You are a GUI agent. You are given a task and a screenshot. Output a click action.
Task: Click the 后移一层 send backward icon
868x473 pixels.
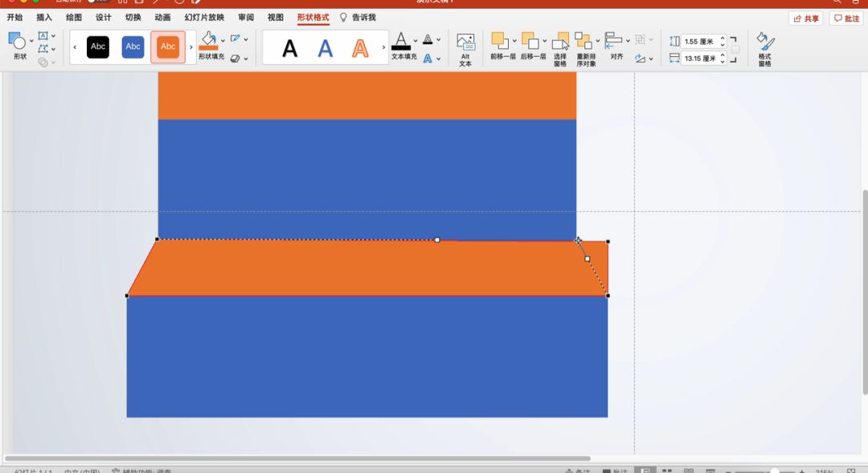[530, 40]
